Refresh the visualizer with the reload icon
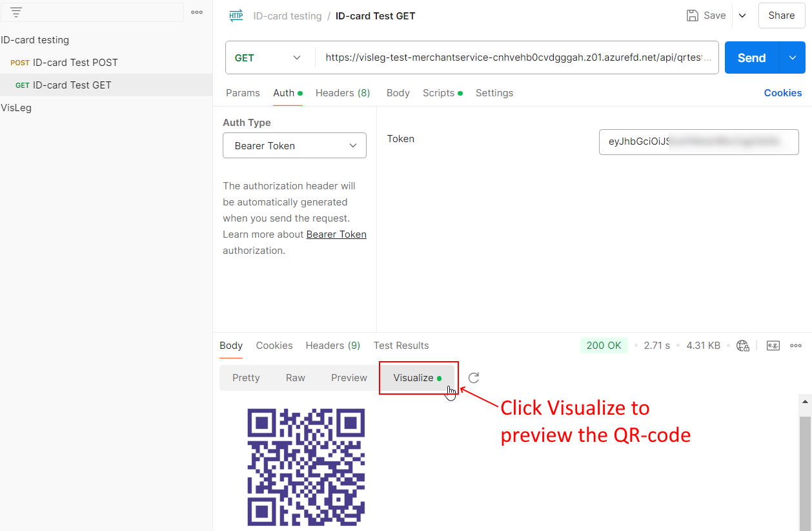Screen dimensions: 812x531 click(x=474, y=378)
